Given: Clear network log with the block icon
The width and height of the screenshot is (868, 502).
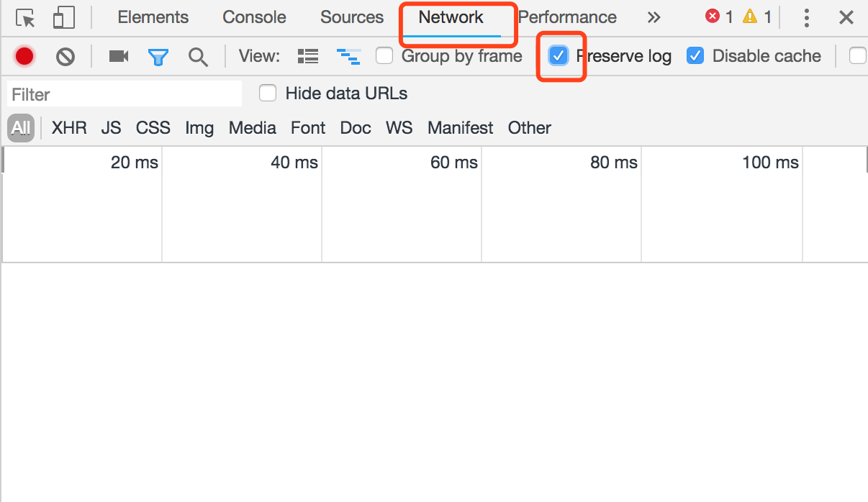Looking at the screenshot, I should click(x=65, y=56).
